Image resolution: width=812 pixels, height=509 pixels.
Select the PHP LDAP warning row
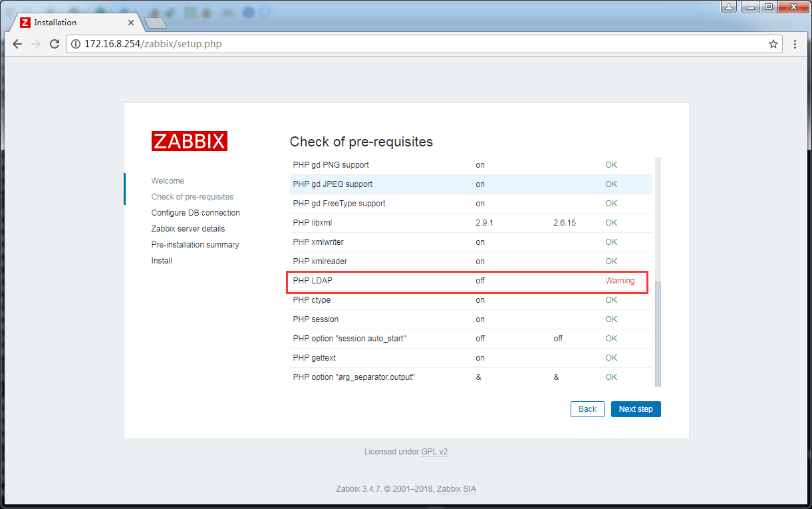[467, 281]
